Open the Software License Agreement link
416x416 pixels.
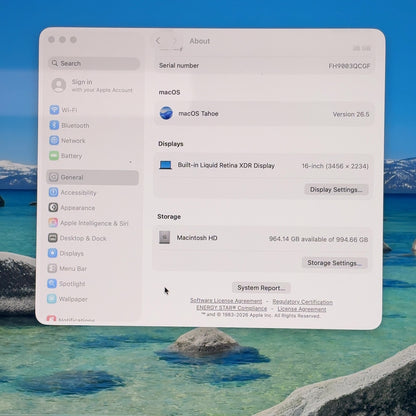(226, 301)
